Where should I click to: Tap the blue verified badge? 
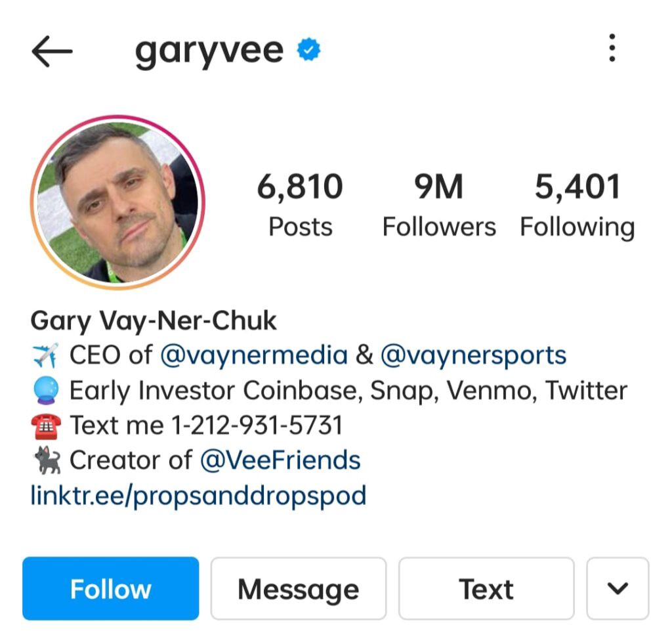point(308,50)
